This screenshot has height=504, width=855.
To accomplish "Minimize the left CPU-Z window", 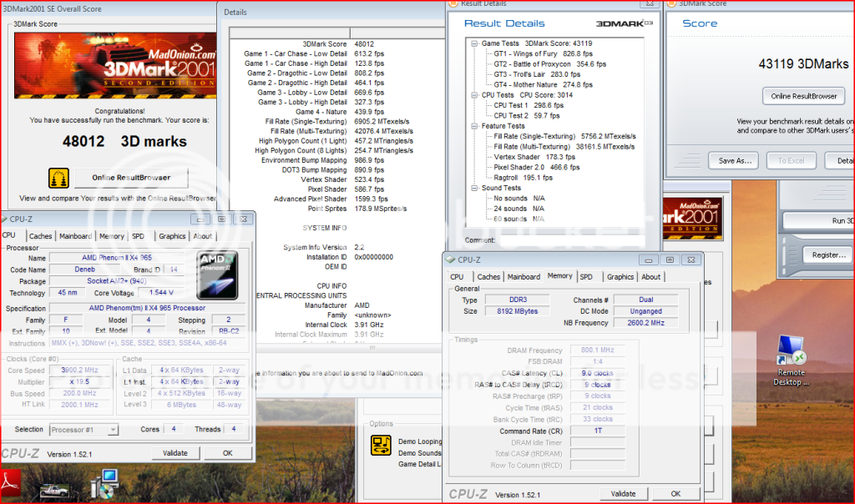I will pos(200,219).
